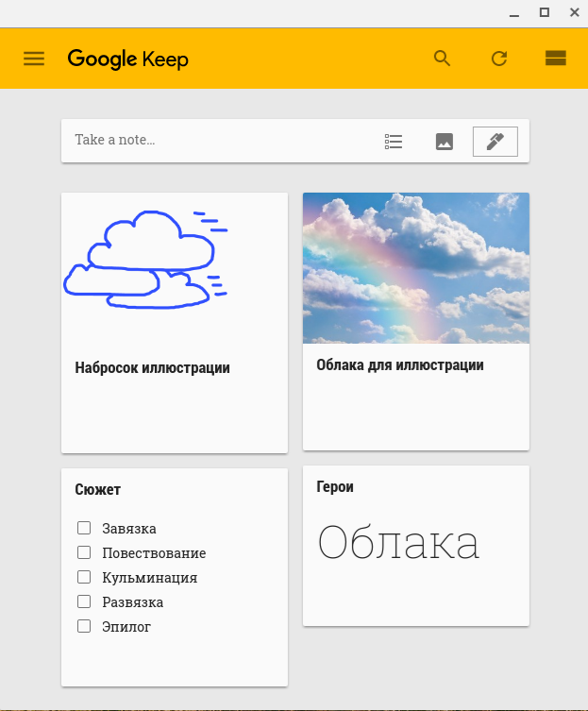Refresh notes with the reload icon
Image resolution: width=588 pixels, height=711 pixels.
click(499, 59)
